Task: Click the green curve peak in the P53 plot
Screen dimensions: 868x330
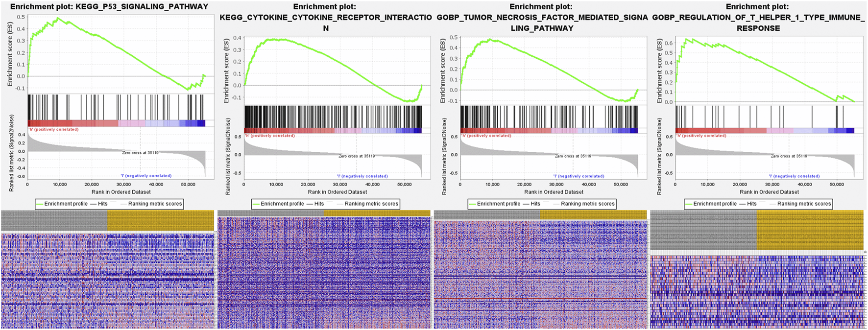Action: [57, 19]
